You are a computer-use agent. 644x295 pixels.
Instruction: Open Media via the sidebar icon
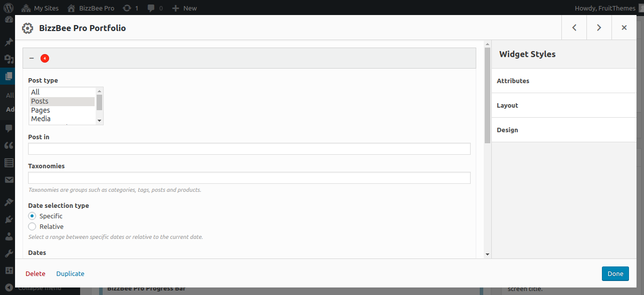click(x=9, y=59)
